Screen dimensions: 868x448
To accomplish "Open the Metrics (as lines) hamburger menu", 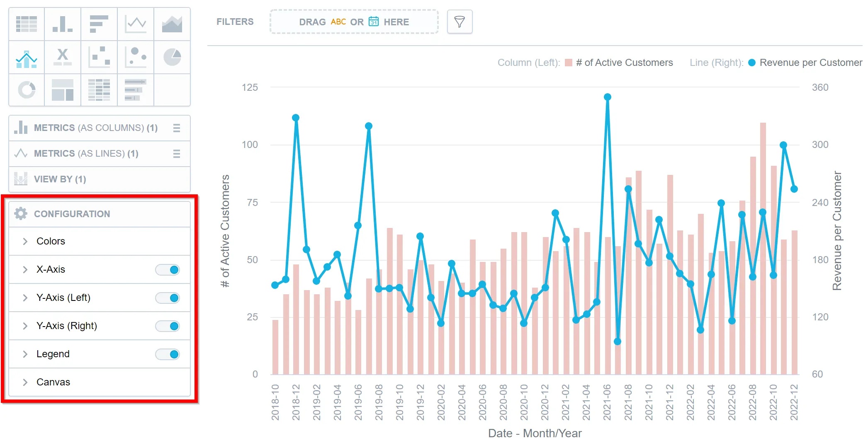I will point(177,154).
